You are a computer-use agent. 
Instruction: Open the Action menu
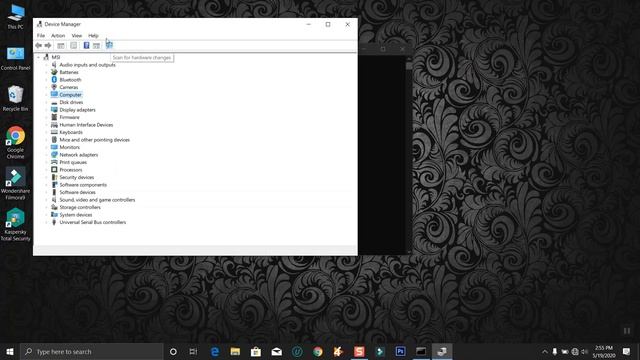pos(58,36)
